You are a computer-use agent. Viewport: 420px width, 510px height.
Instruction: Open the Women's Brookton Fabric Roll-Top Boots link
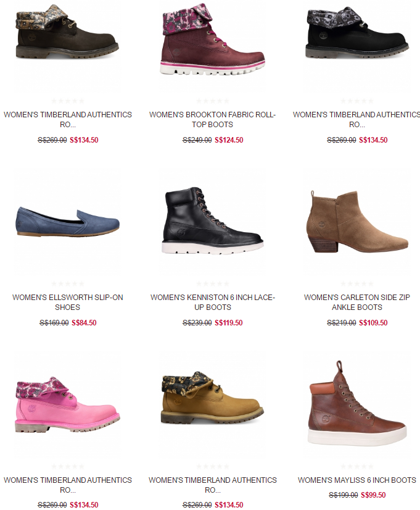tap(212, 119)
